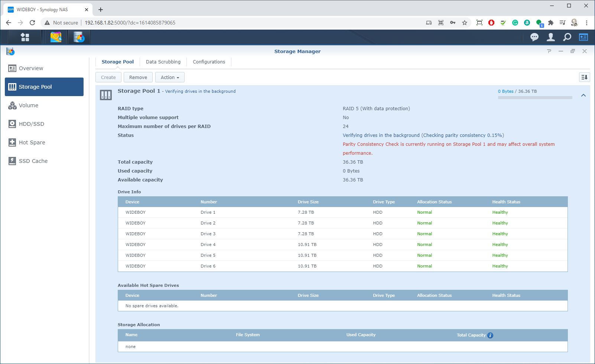This screenshot has height=364, width=595.
Task: Click the Storage Manager window app icon
Action: [10, 51]
